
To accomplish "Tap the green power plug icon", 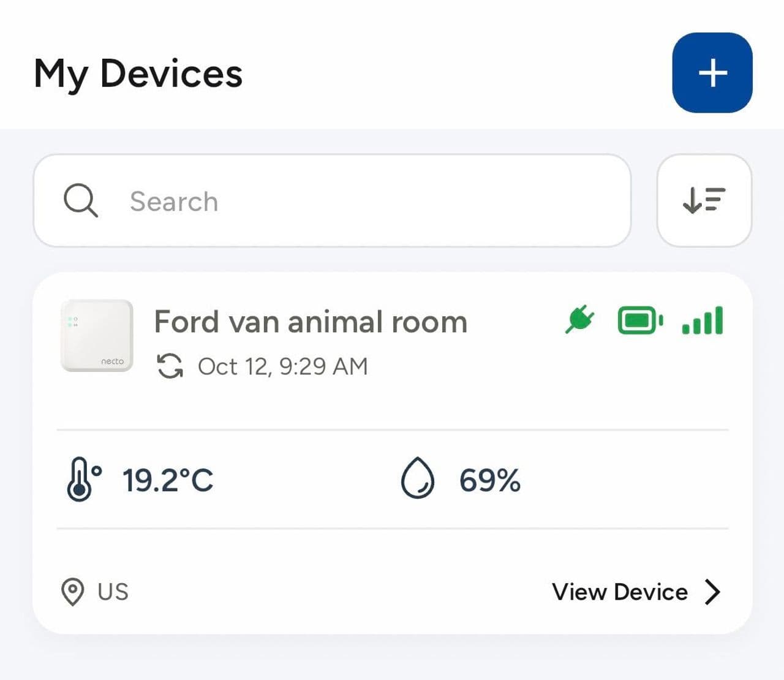I will (579, 320).
